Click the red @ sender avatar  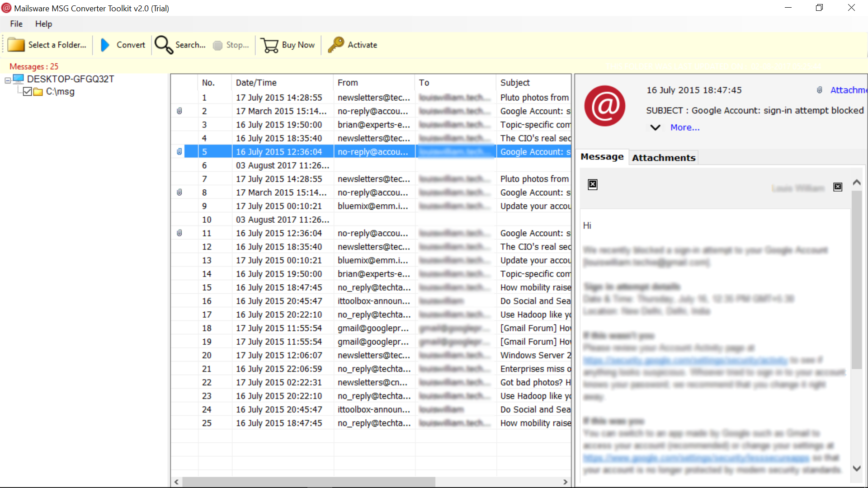(x=605, y=106)
